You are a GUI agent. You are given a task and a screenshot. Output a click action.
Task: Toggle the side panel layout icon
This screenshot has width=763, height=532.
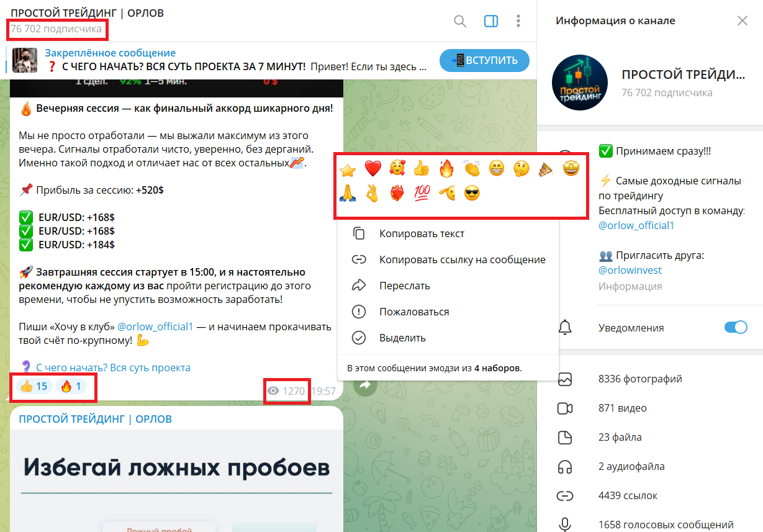tap(491, 22)
